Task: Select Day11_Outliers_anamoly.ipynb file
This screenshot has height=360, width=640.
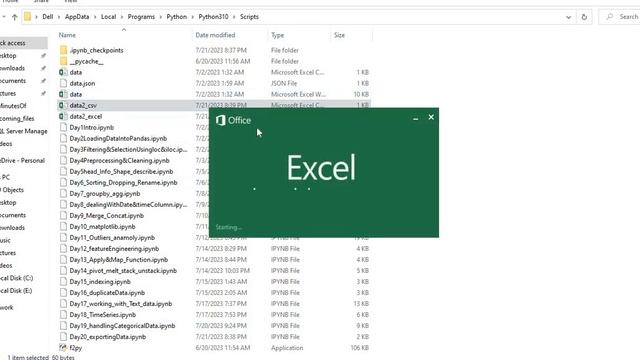Action: pyautogui.click(x=112, y=238)
